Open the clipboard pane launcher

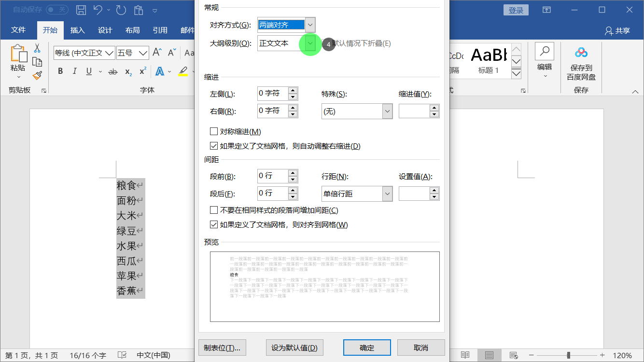[x=44, y=91]
